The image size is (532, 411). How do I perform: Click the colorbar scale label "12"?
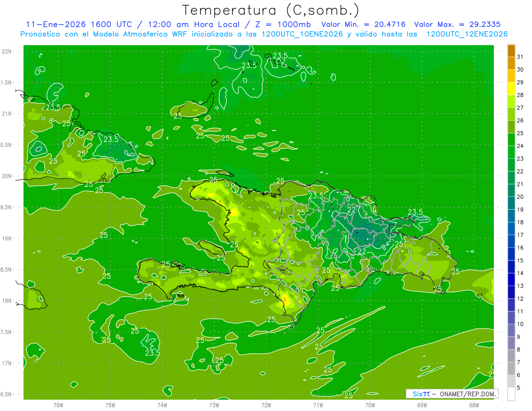[x=520, y=299]
